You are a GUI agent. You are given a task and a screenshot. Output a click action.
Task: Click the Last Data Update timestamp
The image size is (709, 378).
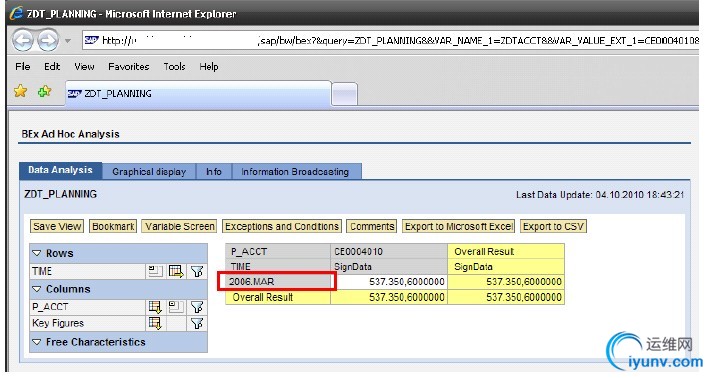pyautogui.click(x=600, y=195)
